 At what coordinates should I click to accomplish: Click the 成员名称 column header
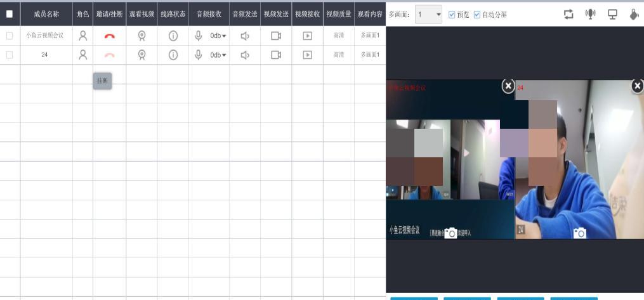(46, 14)
